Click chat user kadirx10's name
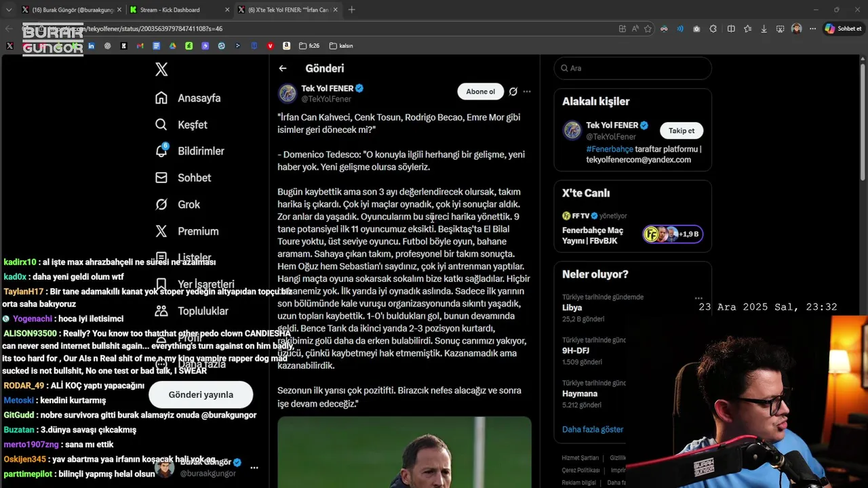868x488 pixels. click(x=20, y=262)
